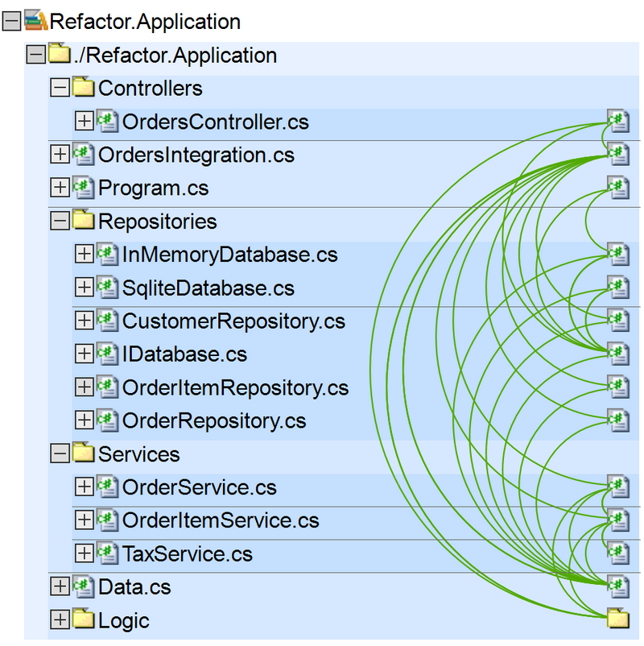The width and height of the screenshot is (644, 646).
Task: Expand InMemoryDatabase.cs node
Action: (84, 255)
